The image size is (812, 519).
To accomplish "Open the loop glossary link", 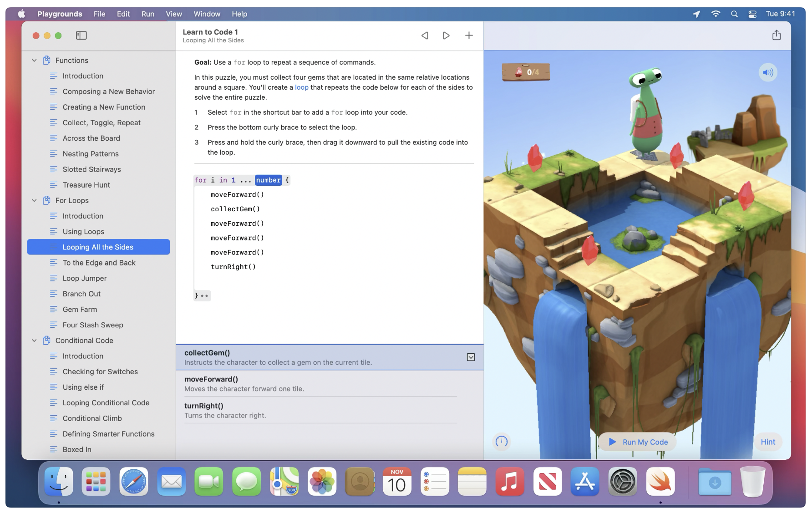I will (x=301, y=87).
